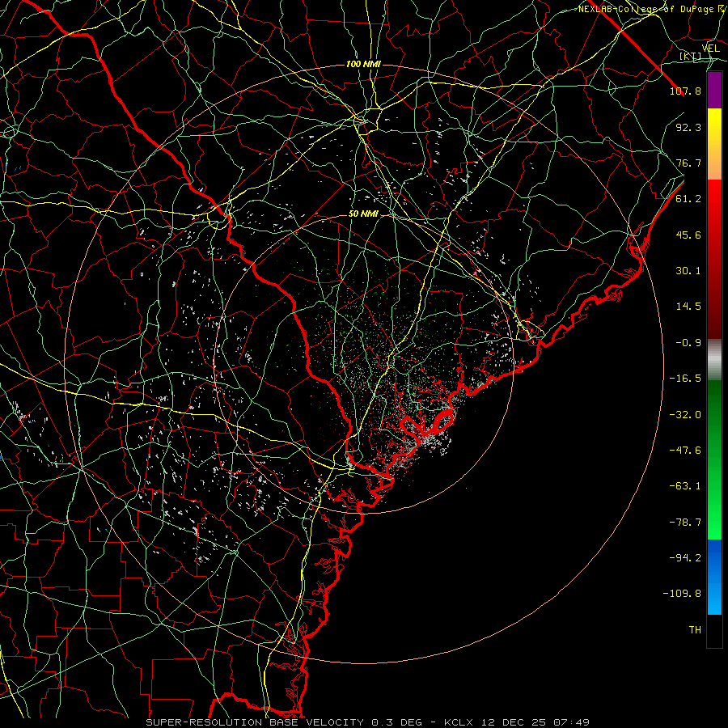Click the purple segment of the velocity color bar
This screenshot has width=728, height=728.
[714, 91]
